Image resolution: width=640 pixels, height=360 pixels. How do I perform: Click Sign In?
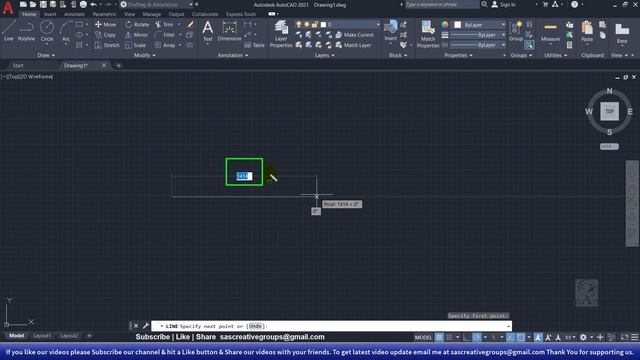click(504, 4)
